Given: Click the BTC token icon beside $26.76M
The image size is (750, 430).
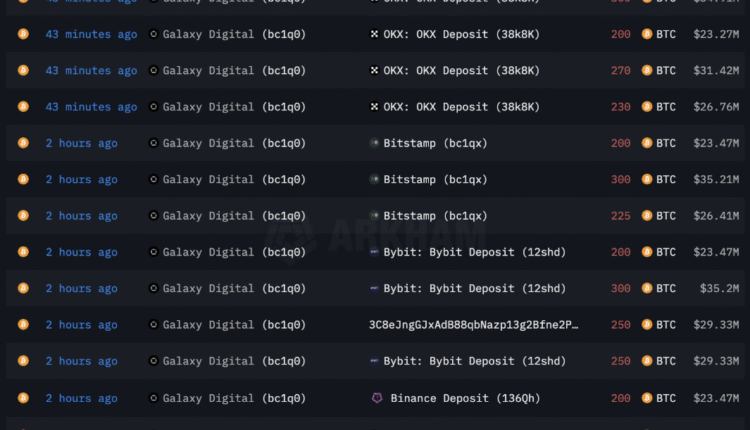Looking at the screenshot, I should (x=647, y=107).
